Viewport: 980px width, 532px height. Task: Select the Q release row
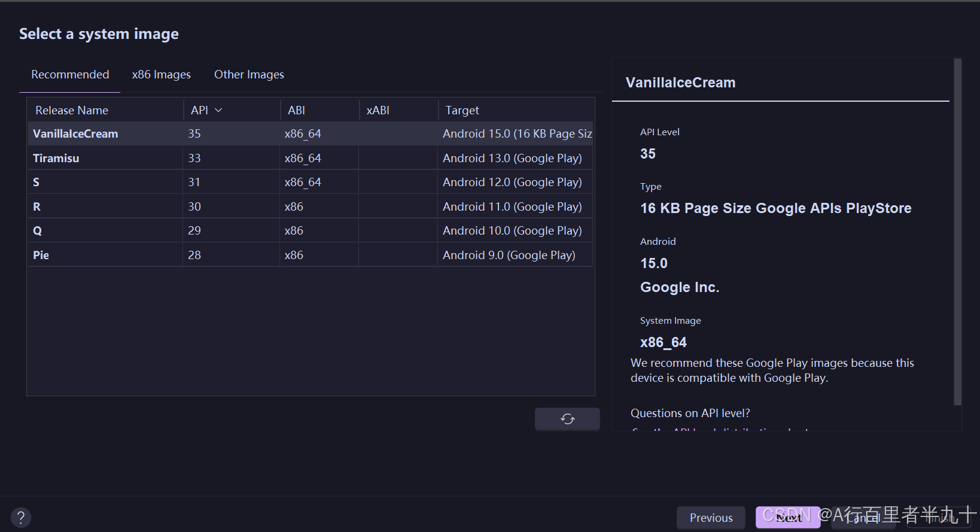coord(310,230)
